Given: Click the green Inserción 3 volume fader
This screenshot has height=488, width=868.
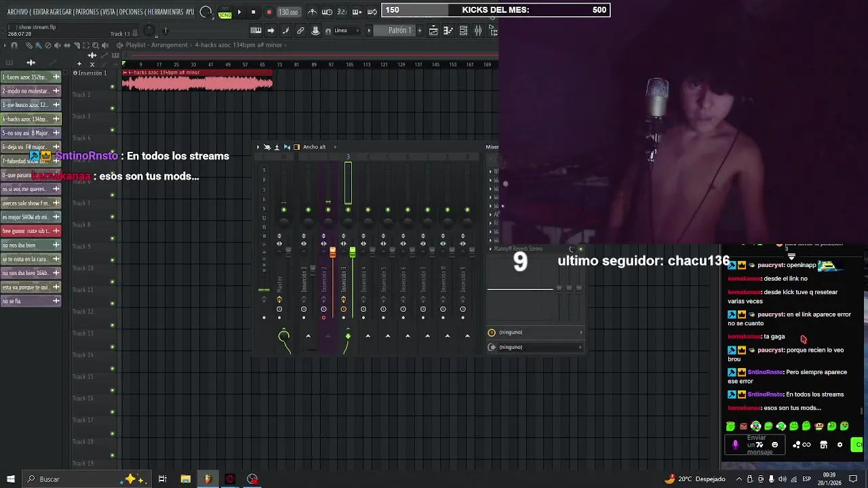Looking at the screenshot, I should pos(352,253).
